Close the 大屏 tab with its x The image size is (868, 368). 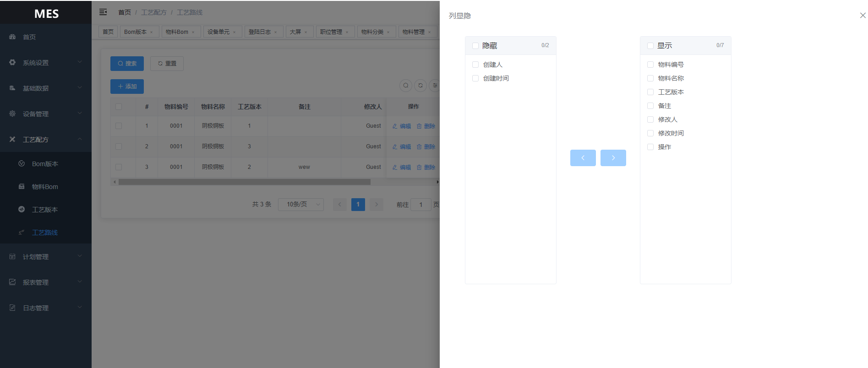(x=306, y=32)
